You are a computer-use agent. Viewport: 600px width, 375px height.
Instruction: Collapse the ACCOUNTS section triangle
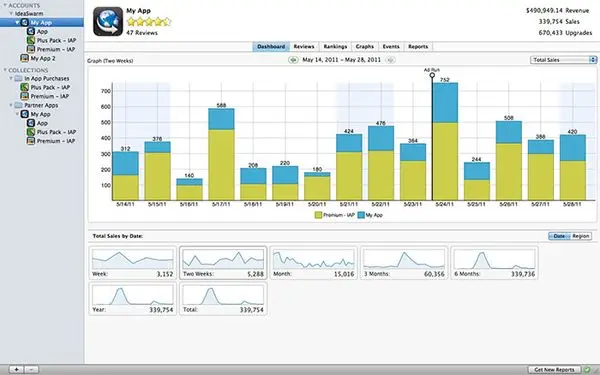tap(5, 5)
